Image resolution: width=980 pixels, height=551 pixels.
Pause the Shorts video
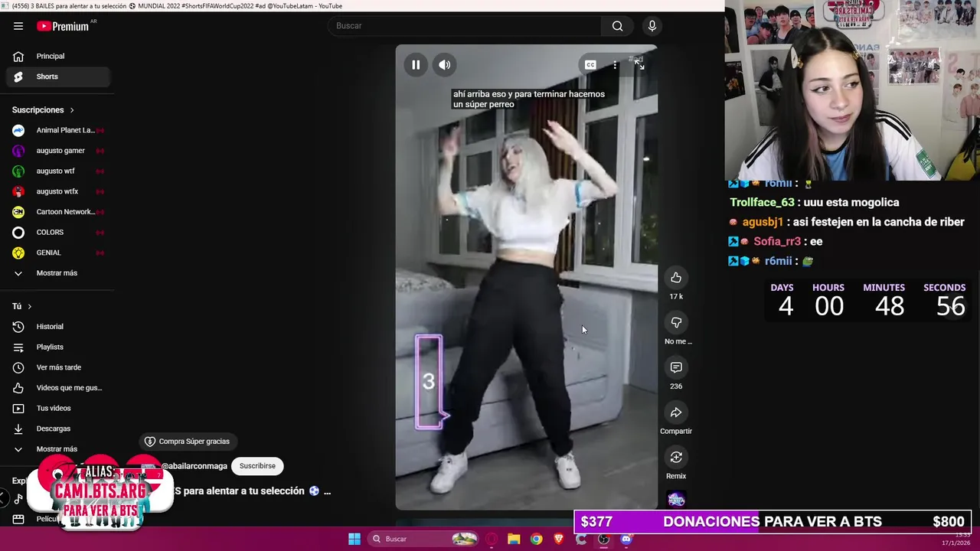(416, 65)
